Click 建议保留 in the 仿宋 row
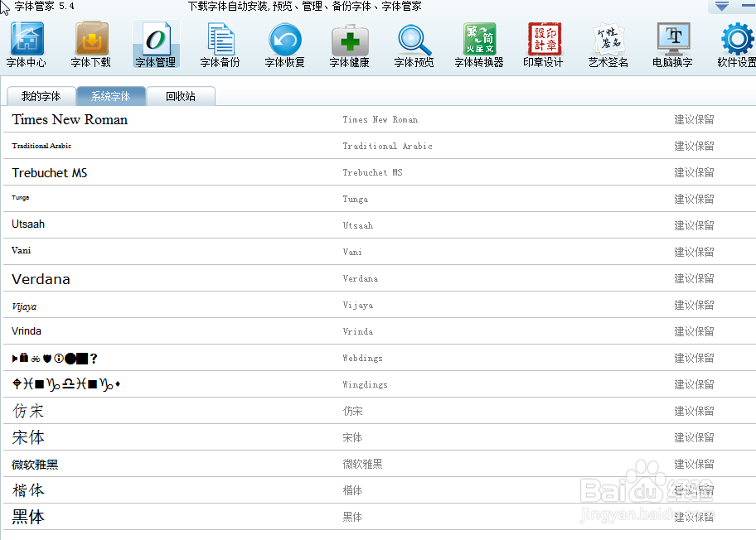The image size is (756, 540). (x=694, y=411)
